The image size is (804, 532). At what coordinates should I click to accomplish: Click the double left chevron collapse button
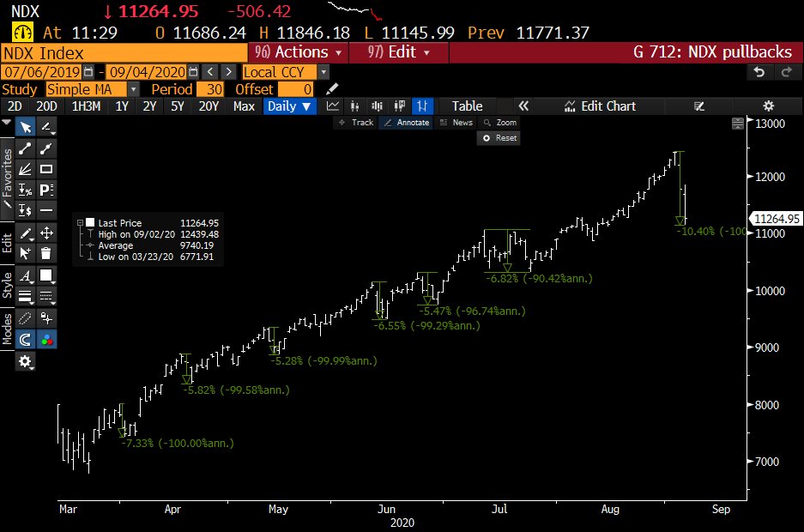(x=523, y=106)
